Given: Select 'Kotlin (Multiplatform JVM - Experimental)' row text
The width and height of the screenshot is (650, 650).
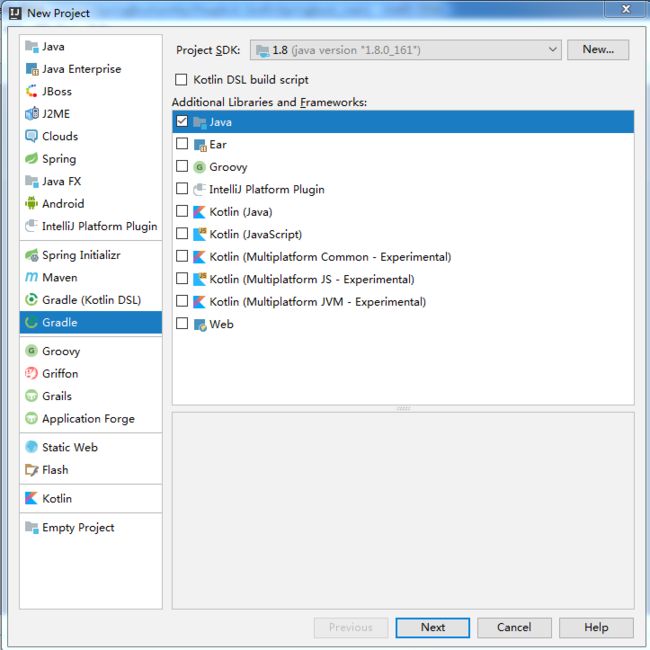Looking at the screenshot, I should pos(318,302).
